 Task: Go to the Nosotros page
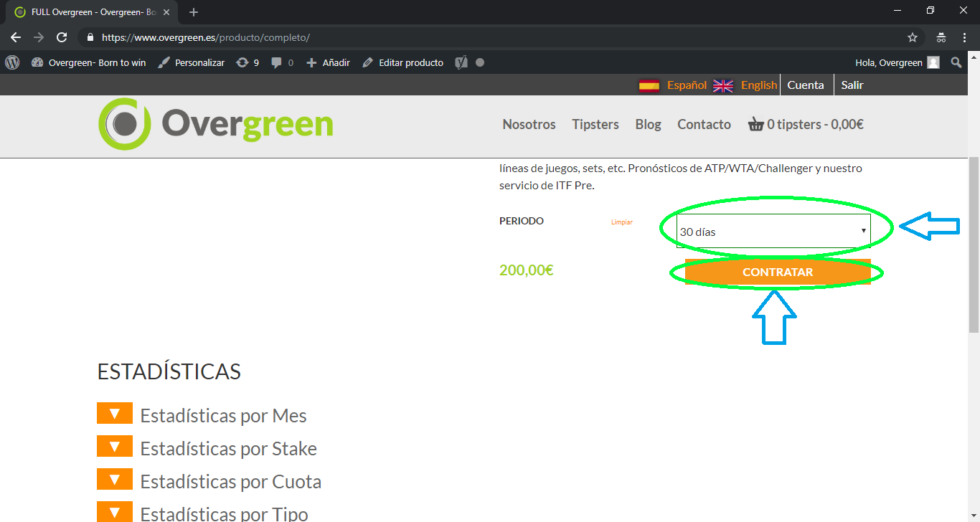[529, 124]
